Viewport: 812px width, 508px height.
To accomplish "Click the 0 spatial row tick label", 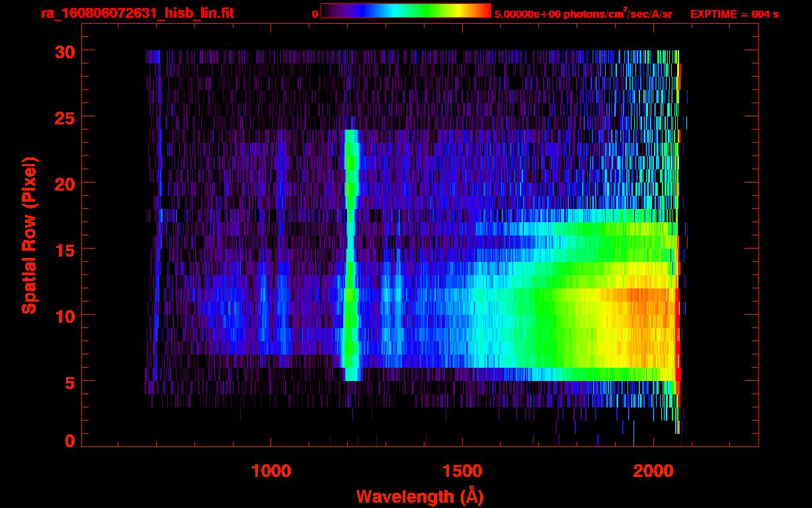I will 71,441.
